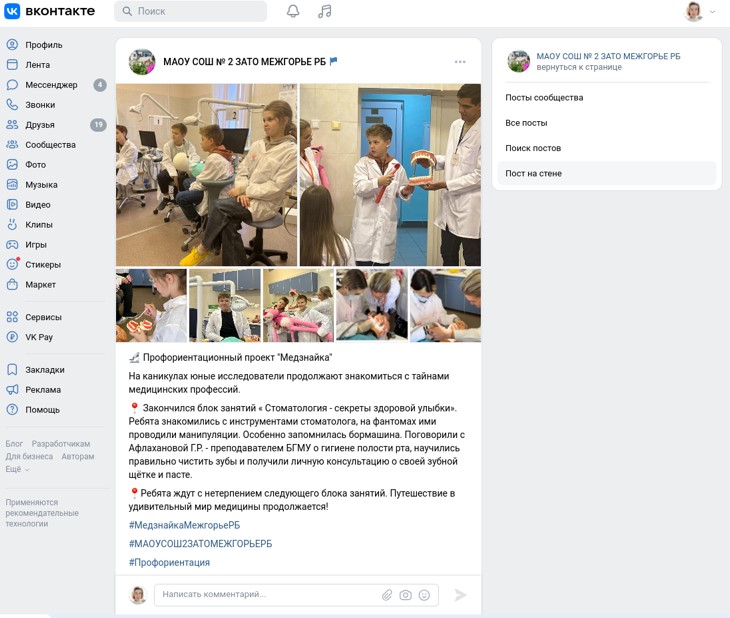Image resolution: width=730 pixels, height=618 pixels.
Task: Open the music note icon in header
Action: [x=324, y=11]
